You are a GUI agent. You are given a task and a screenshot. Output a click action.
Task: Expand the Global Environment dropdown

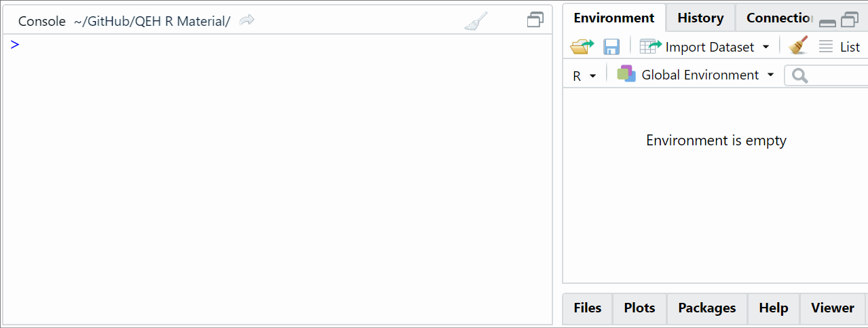pyautogui.click(x=696, y=75)
